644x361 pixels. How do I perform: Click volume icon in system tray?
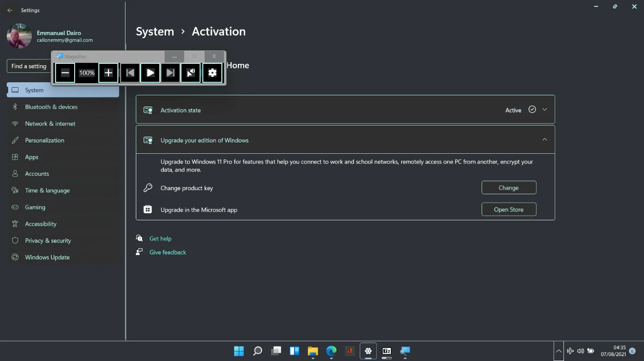[x=581, y=351]
